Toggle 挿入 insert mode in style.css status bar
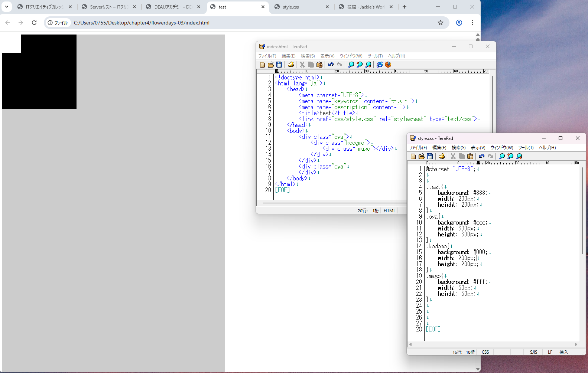The width and height of the screenshot is (588, 373). 563,352
